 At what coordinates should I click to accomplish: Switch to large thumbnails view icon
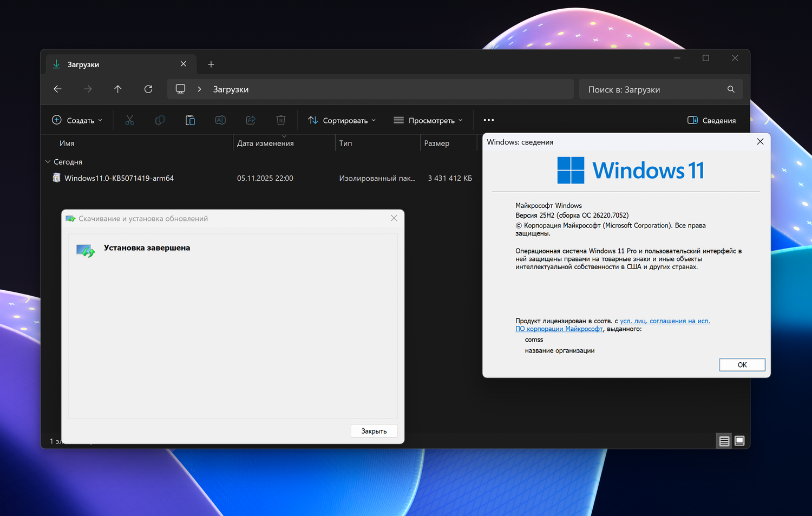pos(739,441)
